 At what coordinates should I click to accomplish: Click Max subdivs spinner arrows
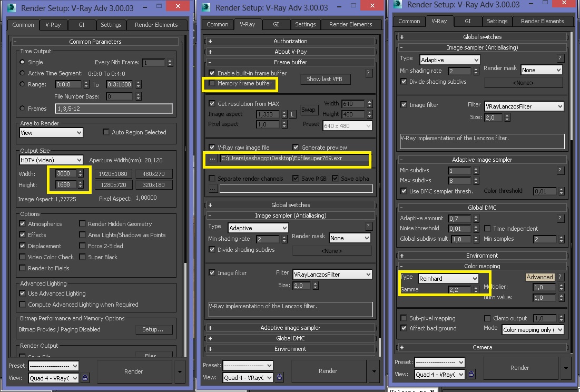click(x=476, y=181)
